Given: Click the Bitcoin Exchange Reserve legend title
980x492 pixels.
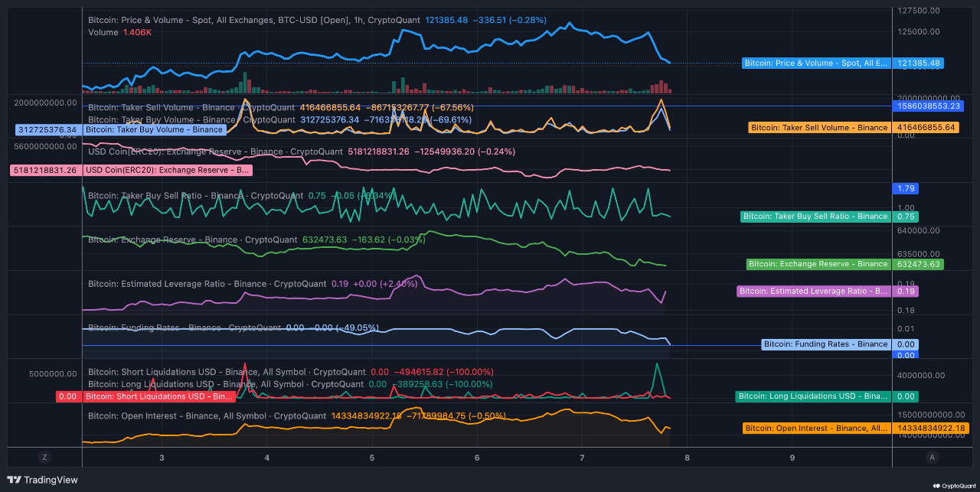Looking at the screenshot, I should pos(192,239).
